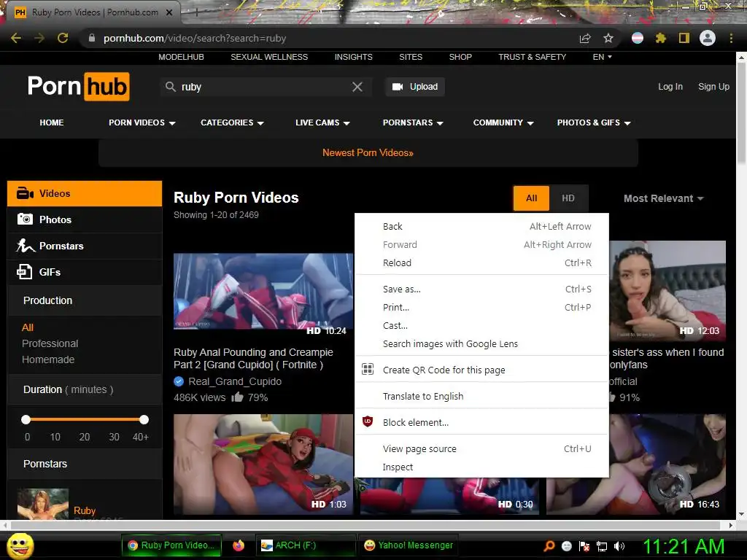Click the uBlock shield icon in context menu
The height and width of the screenshot is (560, 747).
coord(368,421)
